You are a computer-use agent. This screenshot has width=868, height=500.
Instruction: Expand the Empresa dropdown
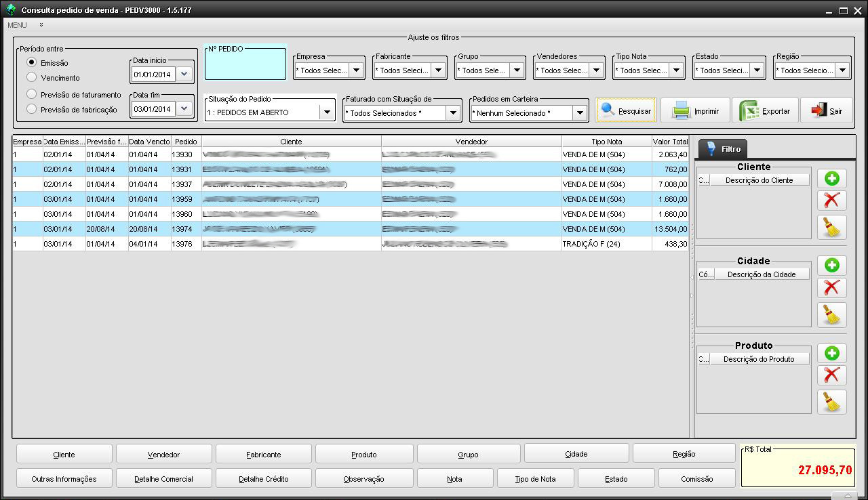click(x=357, y=70)
